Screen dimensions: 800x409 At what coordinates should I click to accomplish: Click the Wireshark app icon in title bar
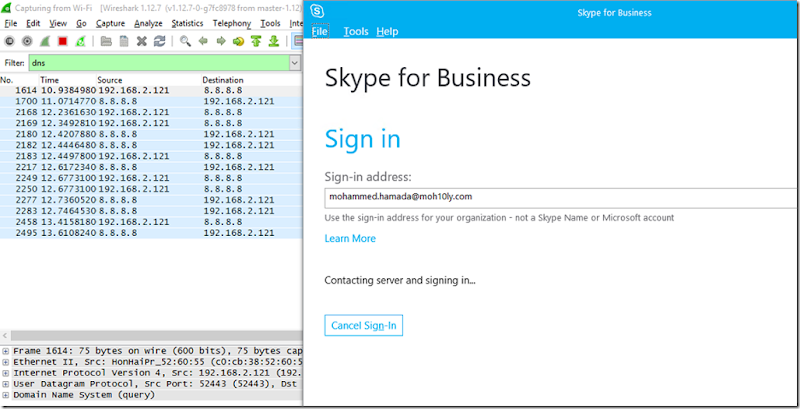pos(7,9)
